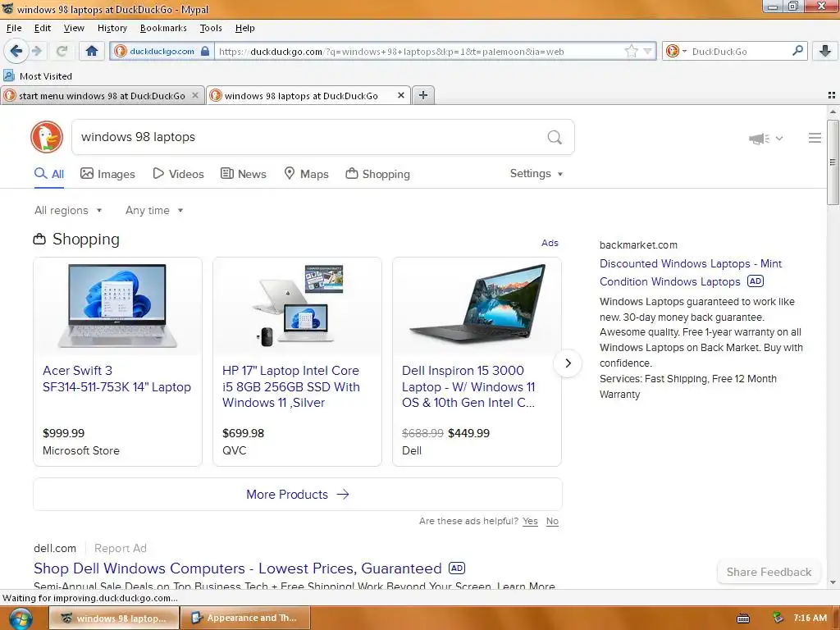Open the DuckDuckGo hamburger menu

coord(815,138)
